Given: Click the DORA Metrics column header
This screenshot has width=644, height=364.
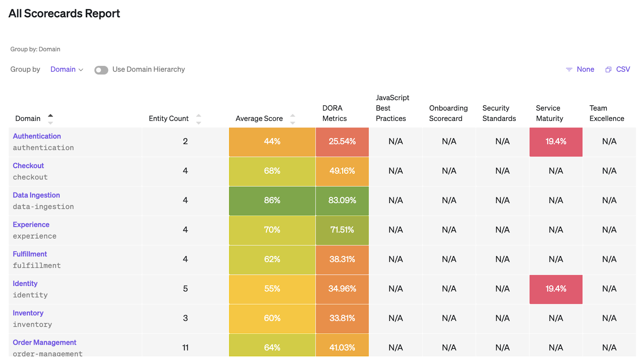Looking at the screenshot, I should pyautogui.click(x=334, y=113).
